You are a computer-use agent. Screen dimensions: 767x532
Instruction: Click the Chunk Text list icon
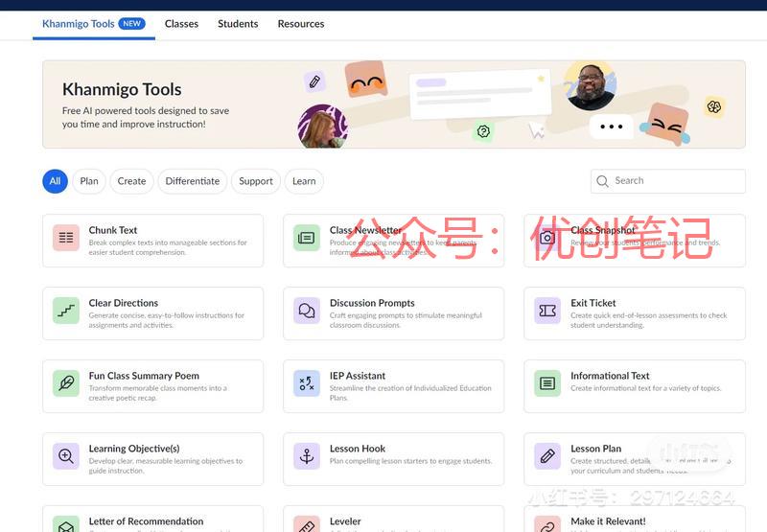[66, 238]
